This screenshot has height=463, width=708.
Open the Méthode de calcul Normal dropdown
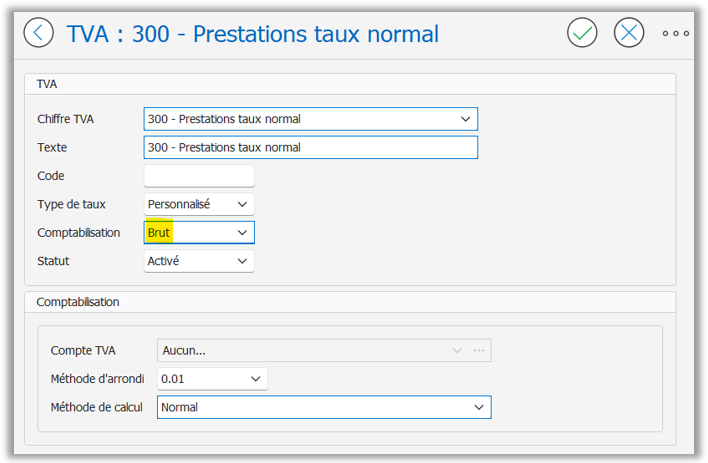tap(324, 407)
